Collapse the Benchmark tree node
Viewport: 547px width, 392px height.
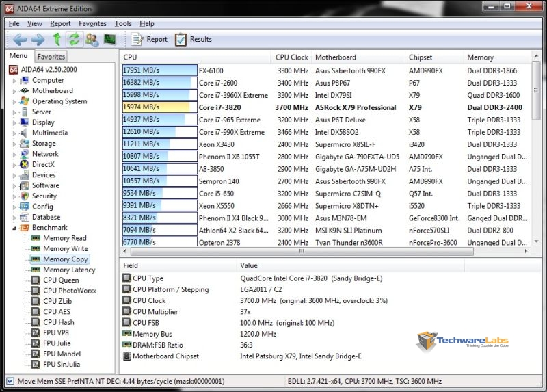(14, 228)
